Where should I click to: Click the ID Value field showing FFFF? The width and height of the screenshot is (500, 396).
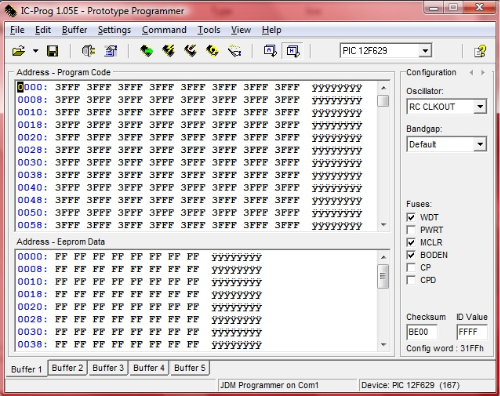point(472,332)
